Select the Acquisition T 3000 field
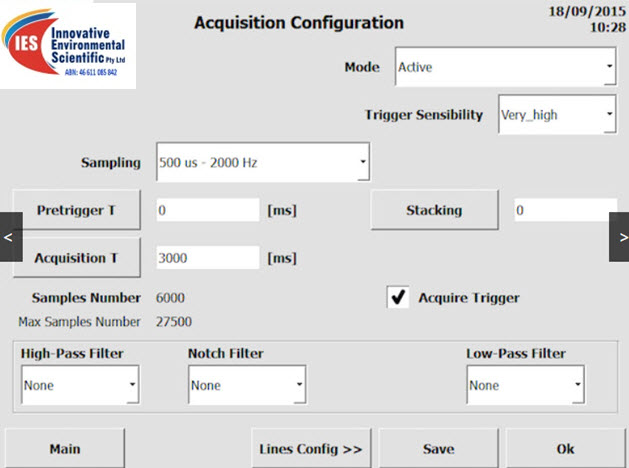Screen dimensions: 629x468 click(208, 257)
